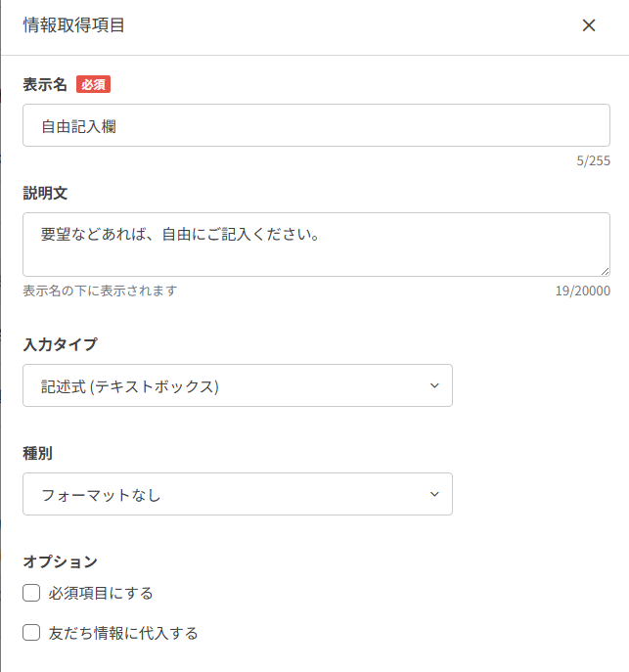Image resolution: width=629 pixels, height=672 pixels.
Task: Click the 入力タイプ section label
Action: coord(60,344)
